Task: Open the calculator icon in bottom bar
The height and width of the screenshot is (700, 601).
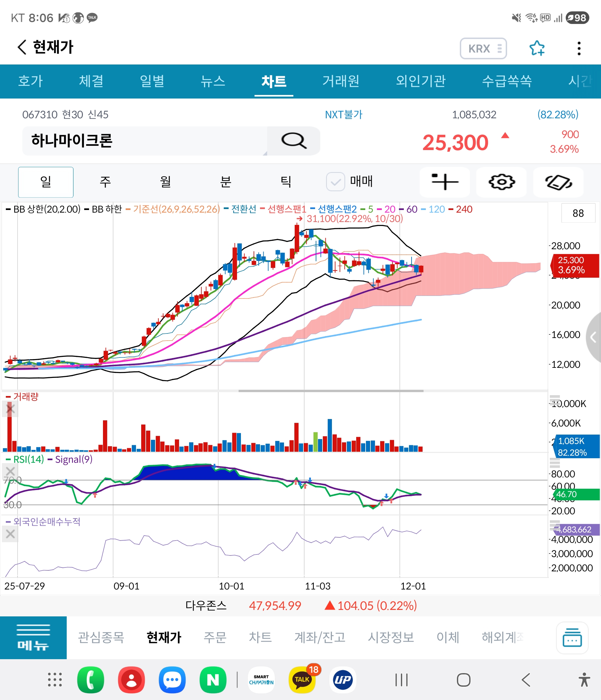Action: coord(572,637)
